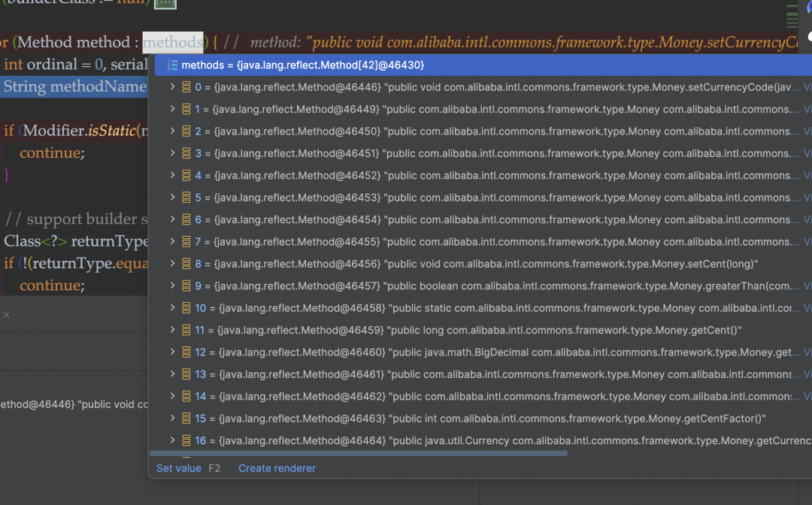Click the 'support builder' comment line
The height and width of the screenshot is (505, 812).
click(76, 219)
